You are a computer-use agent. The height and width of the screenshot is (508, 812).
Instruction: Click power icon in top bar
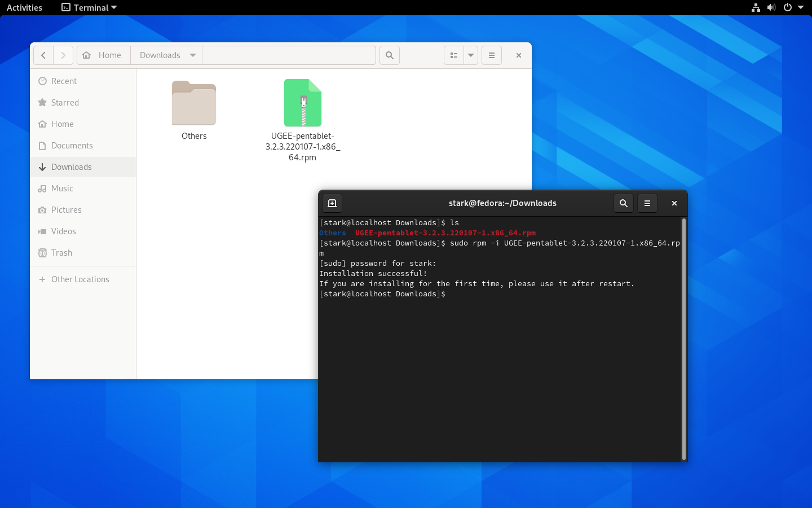[x=788, y=7]
